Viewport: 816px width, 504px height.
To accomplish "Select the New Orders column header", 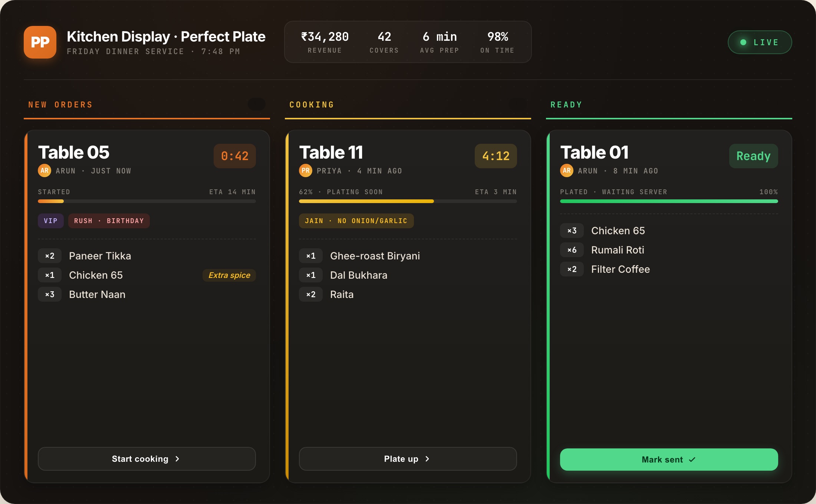I will pos(60,105).
